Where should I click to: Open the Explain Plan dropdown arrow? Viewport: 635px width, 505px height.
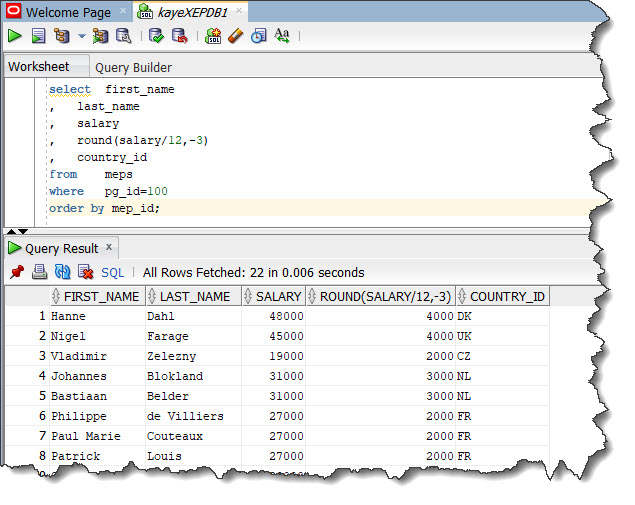pyautogui.click(x=82, y=36)
